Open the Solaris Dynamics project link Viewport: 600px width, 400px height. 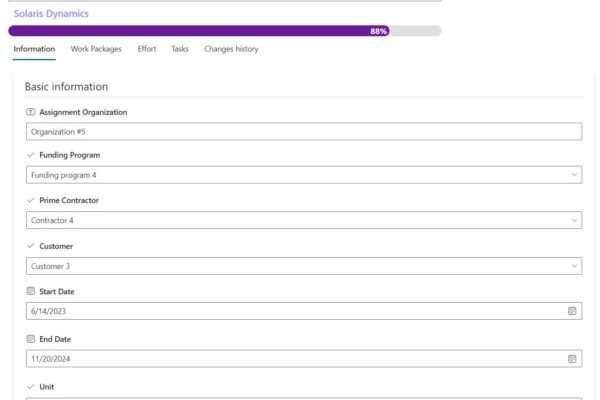[x=51, y=14]
